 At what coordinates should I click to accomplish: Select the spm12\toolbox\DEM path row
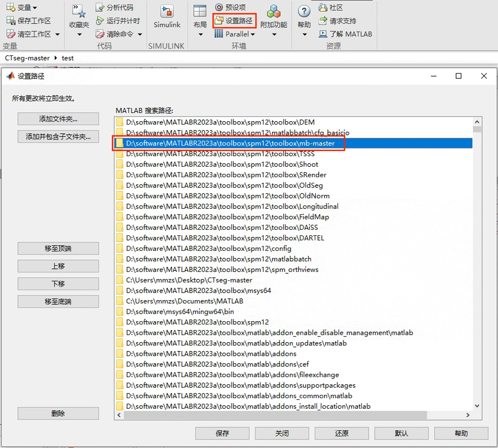(x=293, y=122)
